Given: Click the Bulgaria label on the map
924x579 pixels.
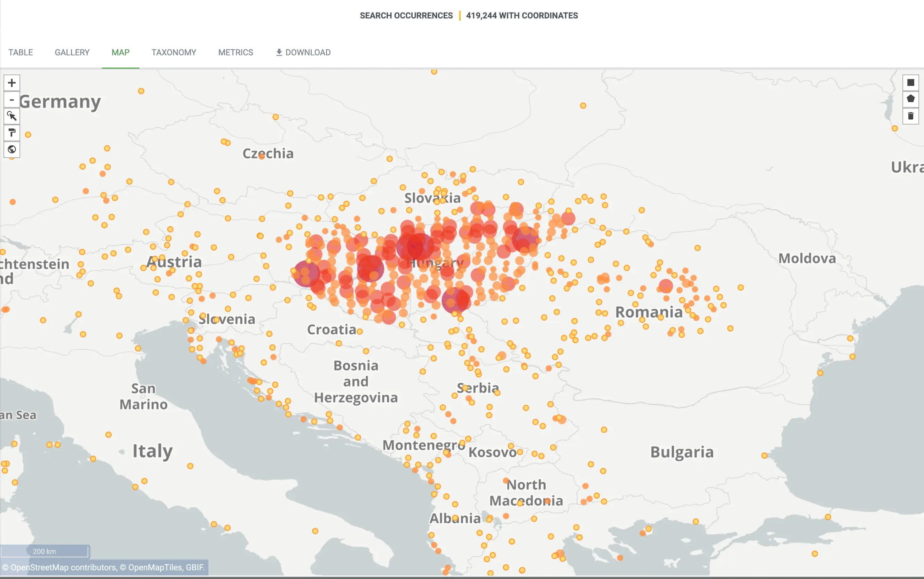Looking at the screenshot, I should 682,452.
